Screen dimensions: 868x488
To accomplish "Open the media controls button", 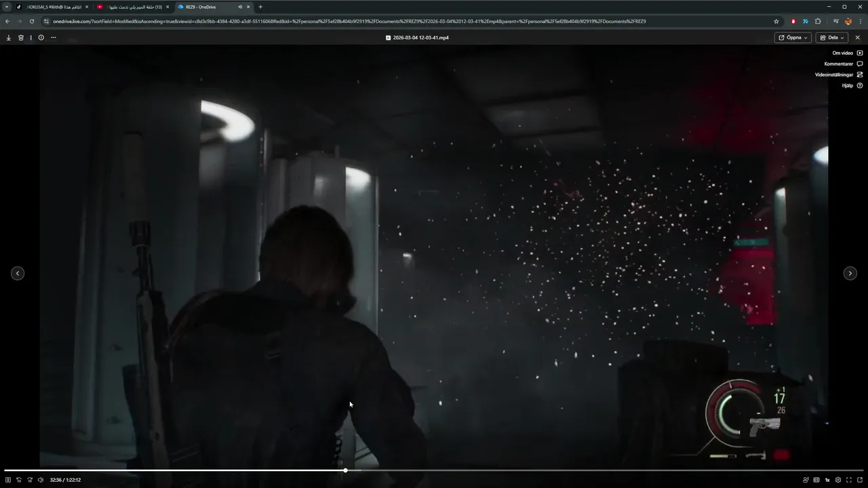I will [836, 21].
